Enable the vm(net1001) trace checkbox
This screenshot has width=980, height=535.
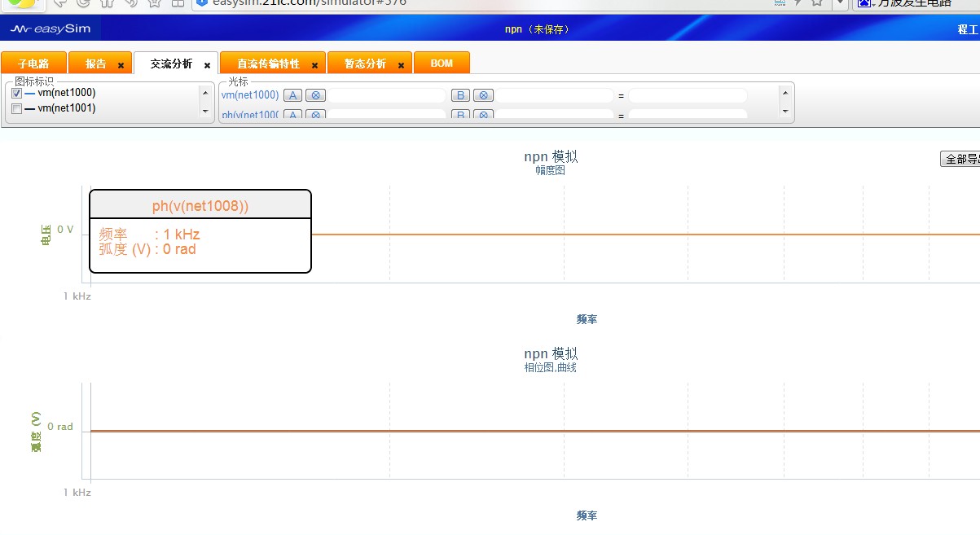(x=16, y=109)
